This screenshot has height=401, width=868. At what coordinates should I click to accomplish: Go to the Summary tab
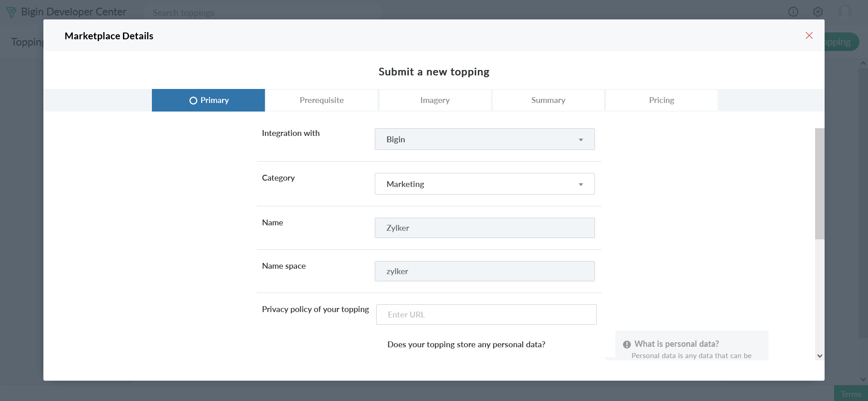[x=548, y=100]
